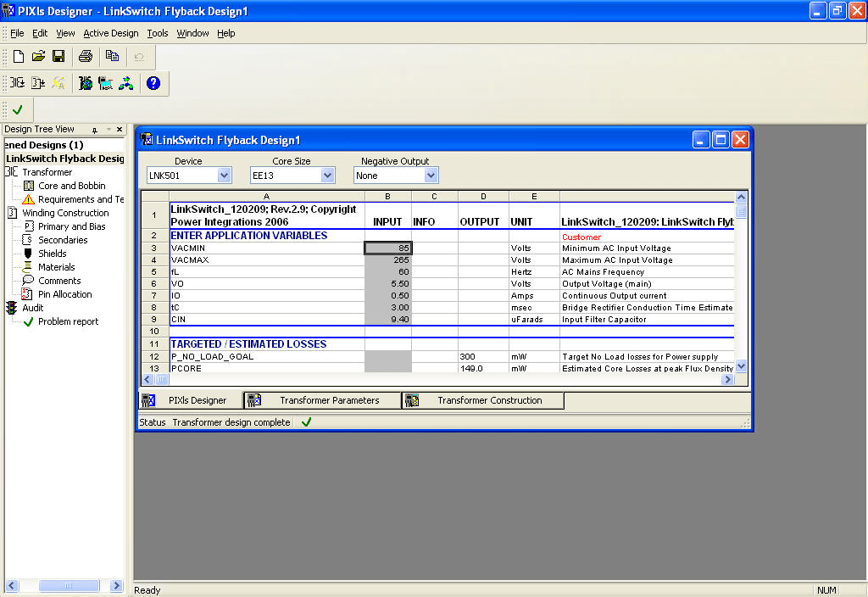Viewport: 868px width, 597px height.
Task: Click the Problem report checkmark icon
Action: click(28, 321)
